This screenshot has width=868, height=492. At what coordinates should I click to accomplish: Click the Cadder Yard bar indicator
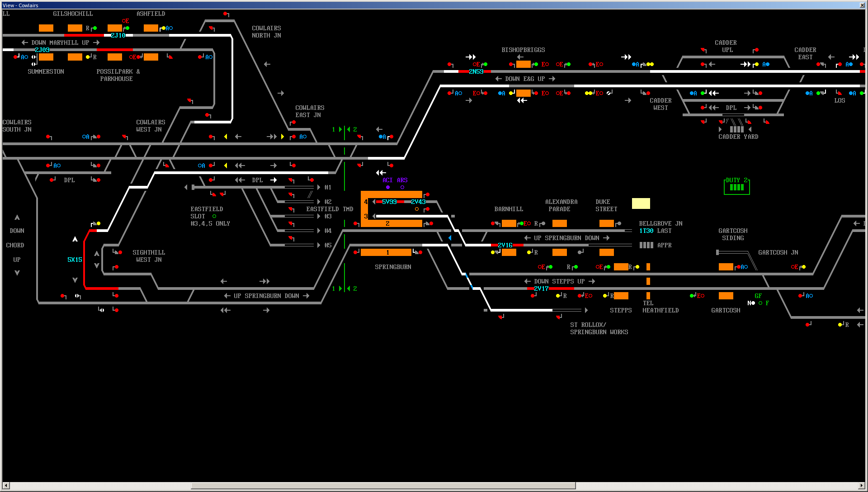pos(736,129)
